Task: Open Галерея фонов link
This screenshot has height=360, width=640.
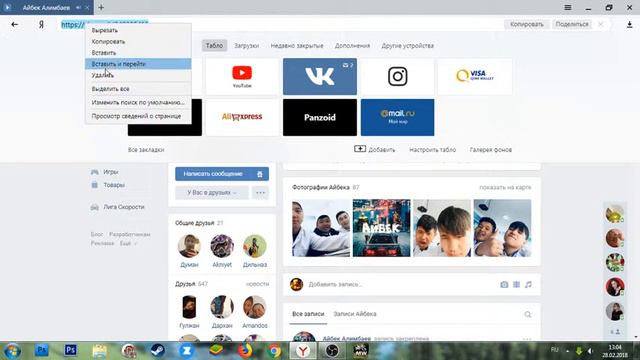Action: [x=491, y=150]
